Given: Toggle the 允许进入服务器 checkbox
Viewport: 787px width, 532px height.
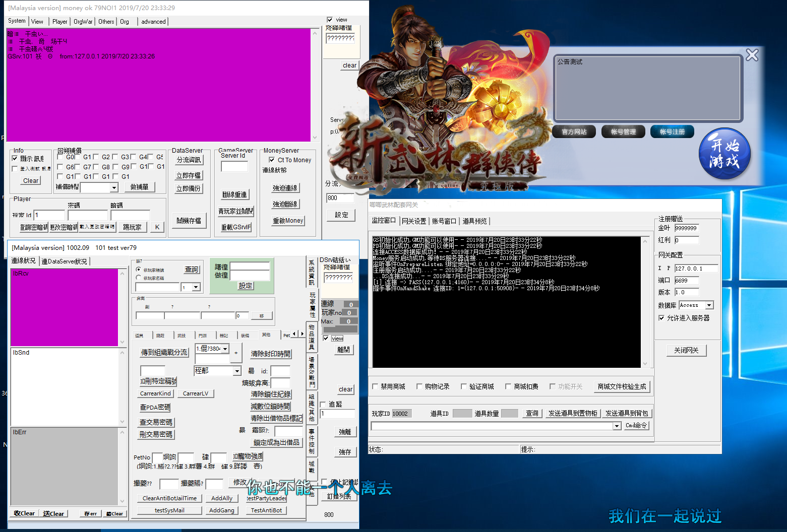Looking at the screenshot, I should [x=661, y=318].
